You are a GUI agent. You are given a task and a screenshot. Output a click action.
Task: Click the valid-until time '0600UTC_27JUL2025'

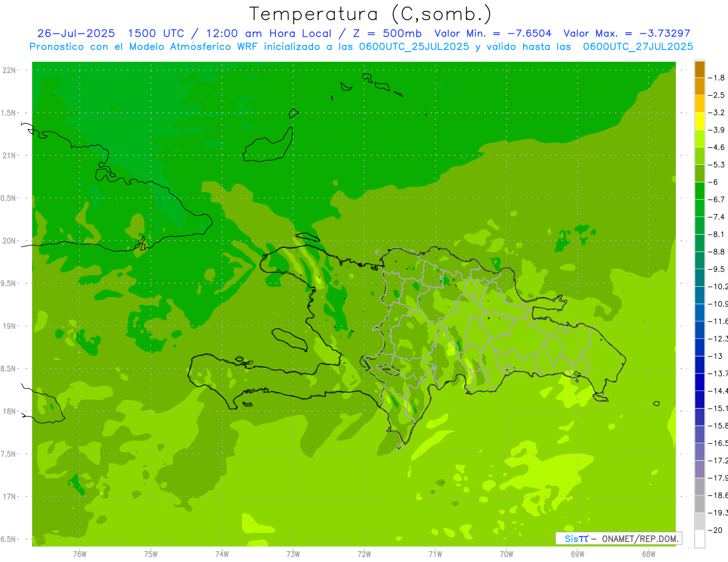638,47
